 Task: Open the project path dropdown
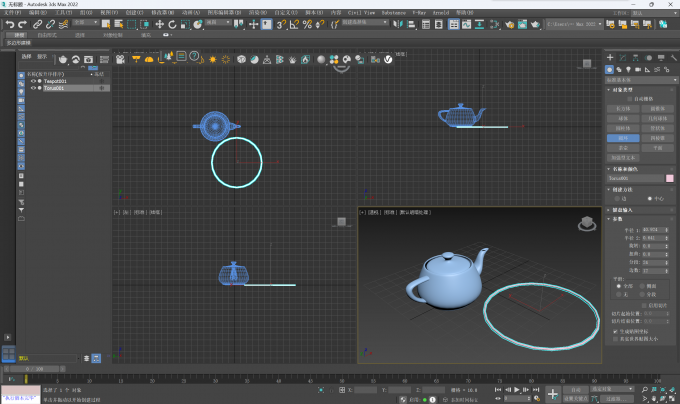(x=574, y=24)
